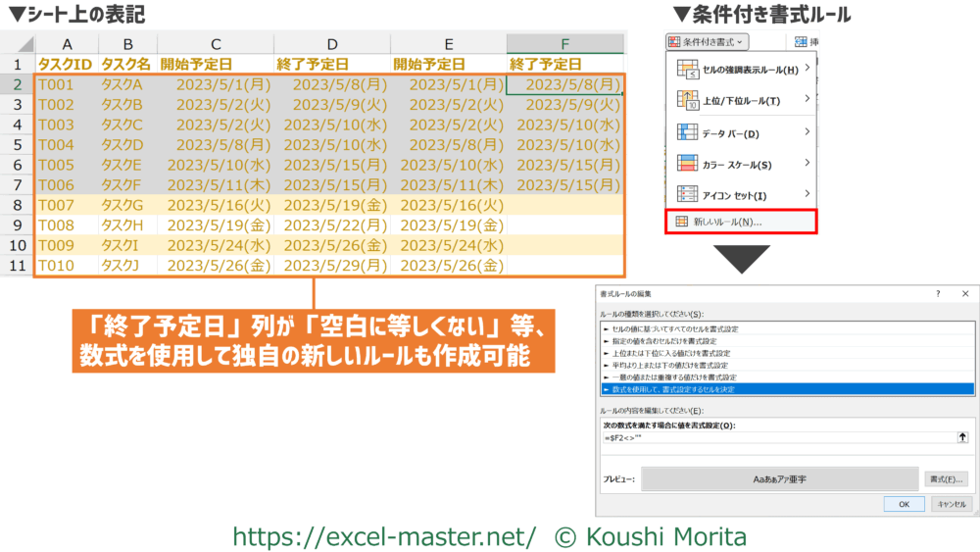Click the 上位/下位ルール icon

(686, 100)
